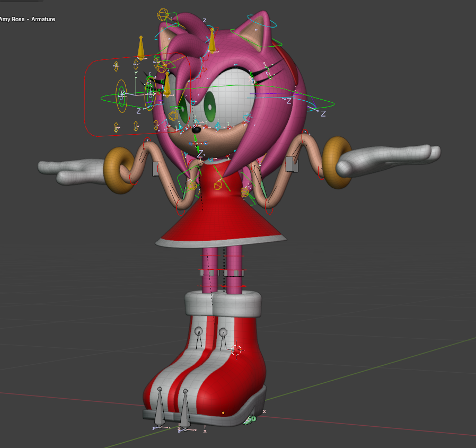Select the yellow wire sphere above the head quill
This screenshot has width=476, height=448.
point(163,14)
